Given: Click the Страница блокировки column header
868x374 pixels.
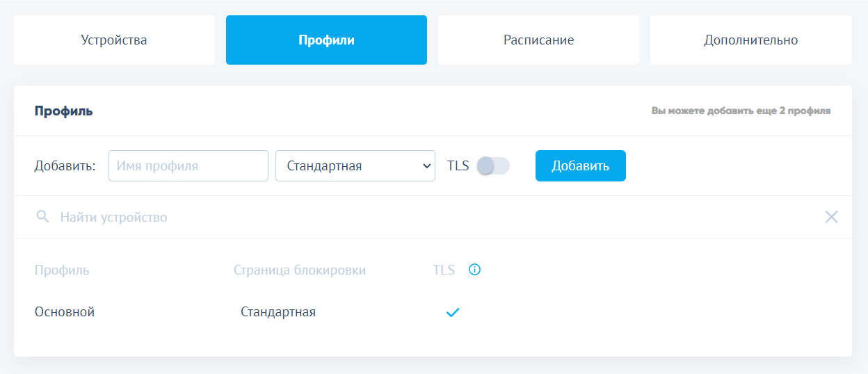Looking at the screenshot, I should coord(300,270).
